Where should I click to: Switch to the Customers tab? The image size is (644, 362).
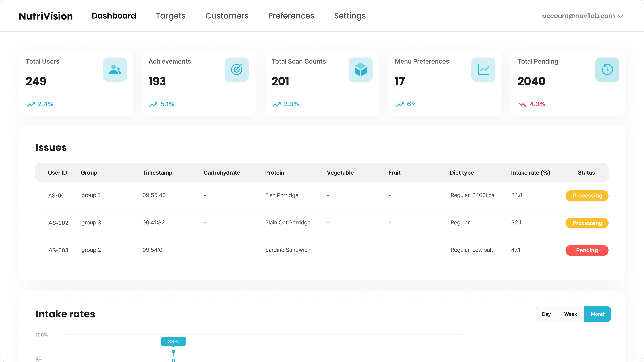(227, 16)
